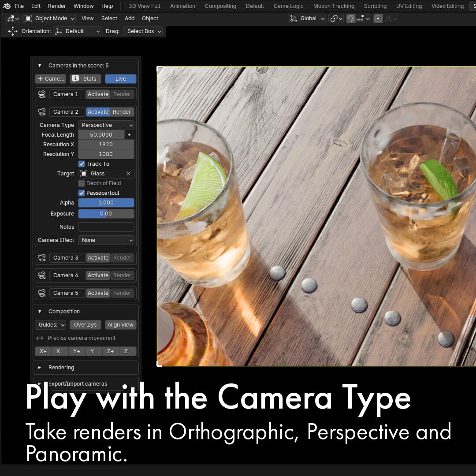Click the Camera 3 camera icon
This screenshot has width=476, height=476.
coord(42,258)
